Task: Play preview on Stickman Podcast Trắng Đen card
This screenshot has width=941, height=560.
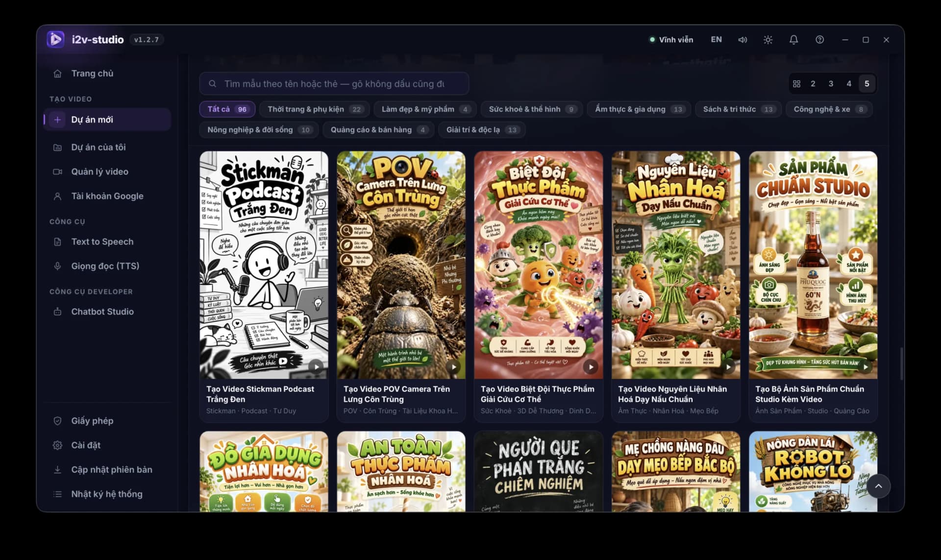Action: pos(316,366)
